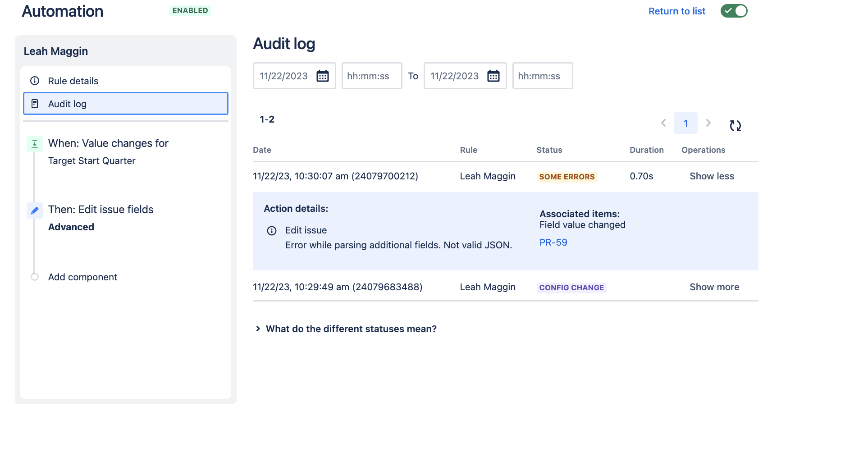This screenshot has height=457, width=868.
Task: Click the trigger icon beside When: Value changes
Action: 35,143
